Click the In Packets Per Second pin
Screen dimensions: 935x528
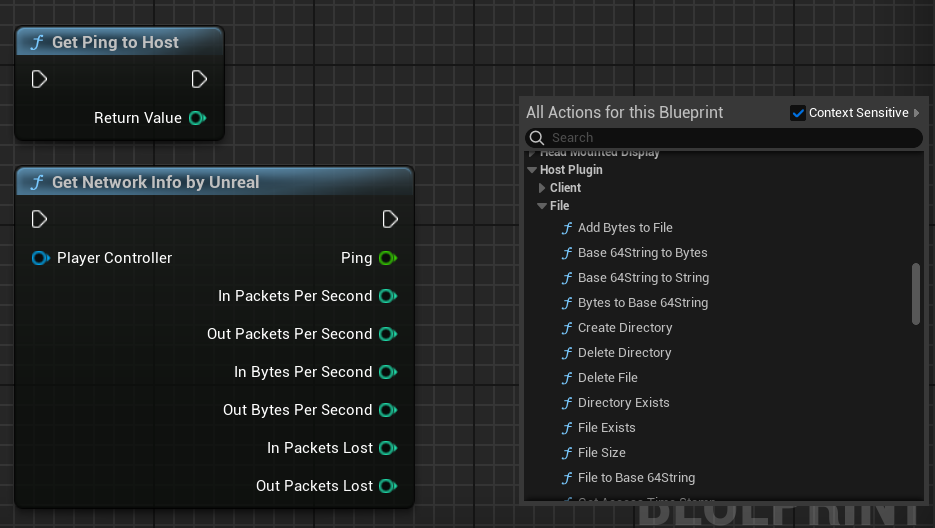tap(387, 296)
